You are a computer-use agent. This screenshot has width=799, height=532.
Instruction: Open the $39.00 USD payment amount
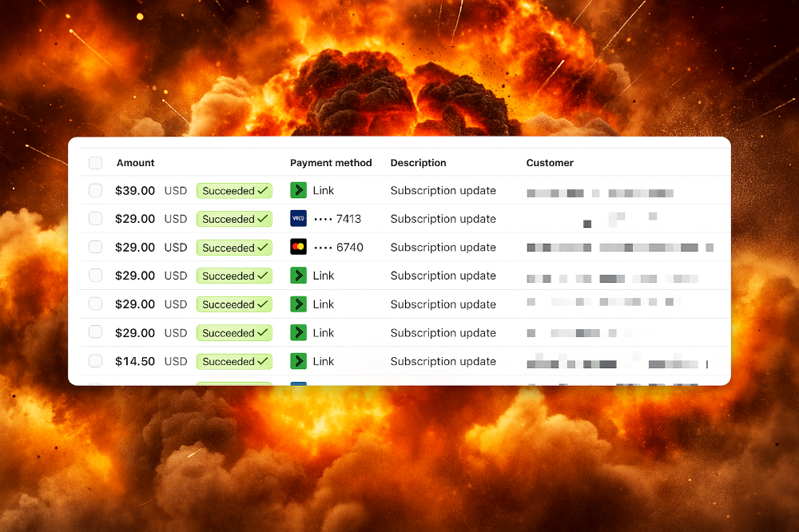click(x=135, y=191)
